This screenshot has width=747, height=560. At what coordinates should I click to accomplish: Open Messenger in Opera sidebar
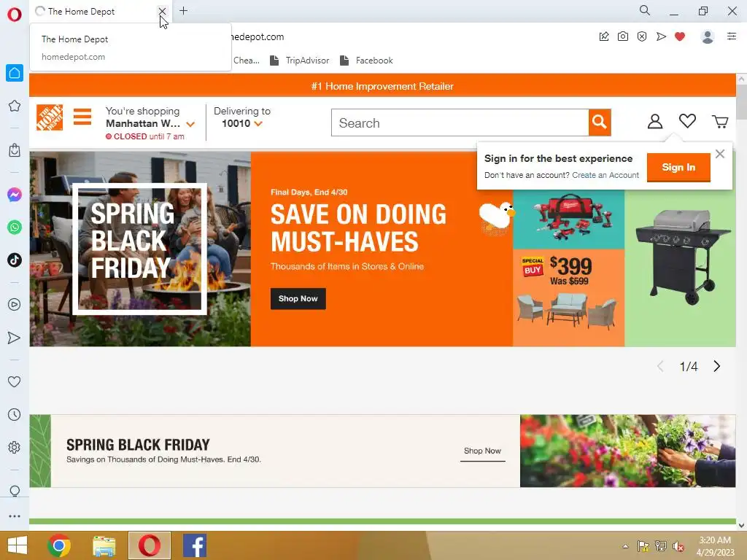[15, 195]
